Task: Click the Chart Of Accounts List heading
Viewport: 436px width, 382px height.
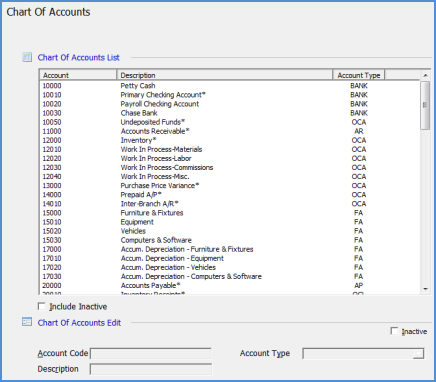Action: point(79,57)
